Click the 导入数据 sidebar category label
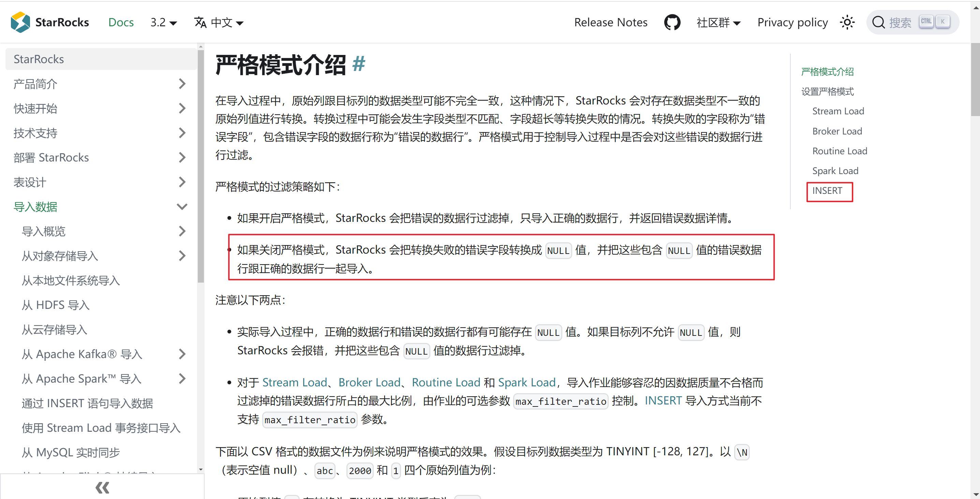 (x=35, y=206)
